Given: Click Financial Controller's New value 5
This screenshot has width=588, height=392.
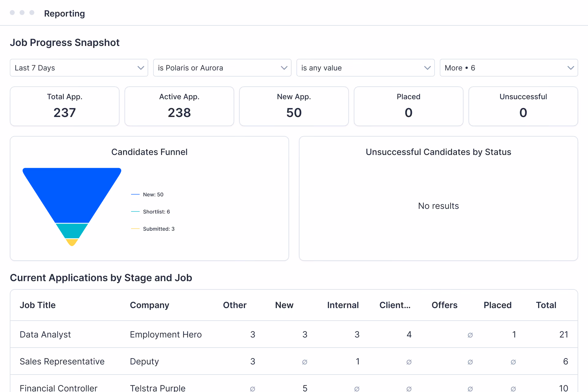Looking at the screenshot, I should [x=305, y=388].
